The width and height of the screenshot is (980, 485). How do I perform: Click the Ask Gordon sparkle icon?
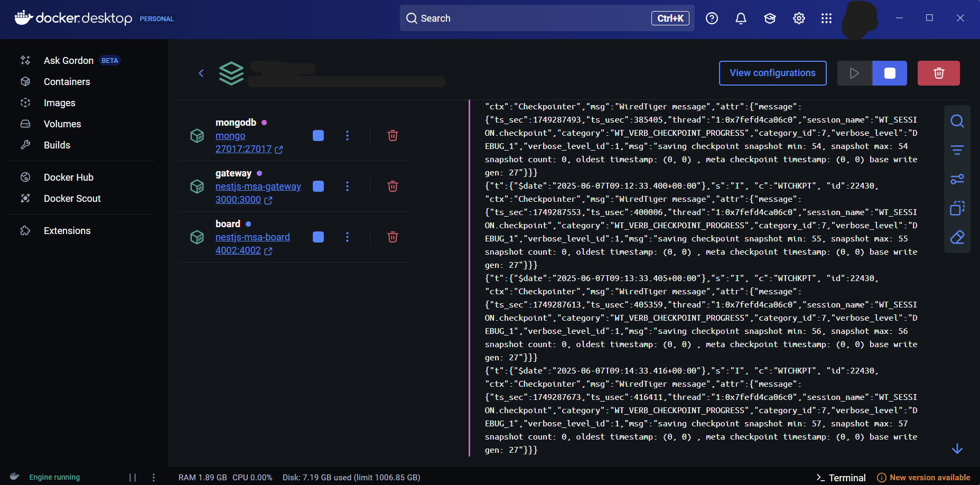point(25,60)
